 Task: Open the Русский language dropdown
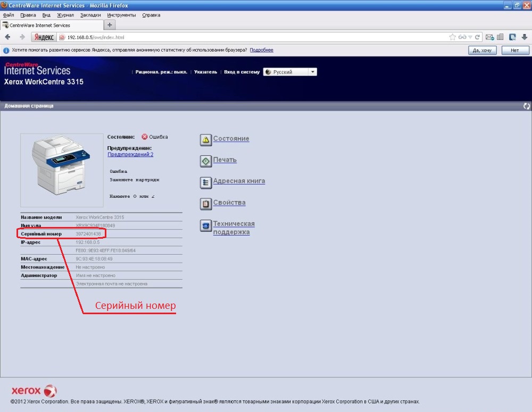coord(290,72)
